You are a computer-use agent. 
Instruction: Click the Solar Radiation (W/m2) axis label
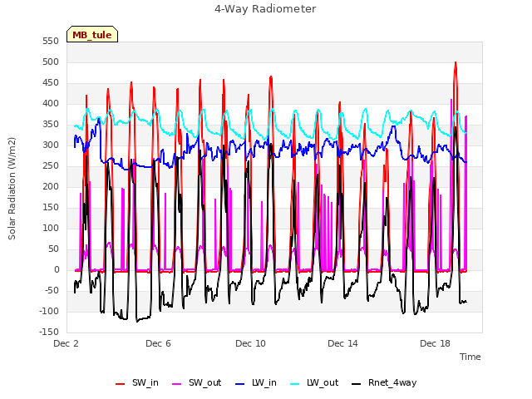click(12, 189)
